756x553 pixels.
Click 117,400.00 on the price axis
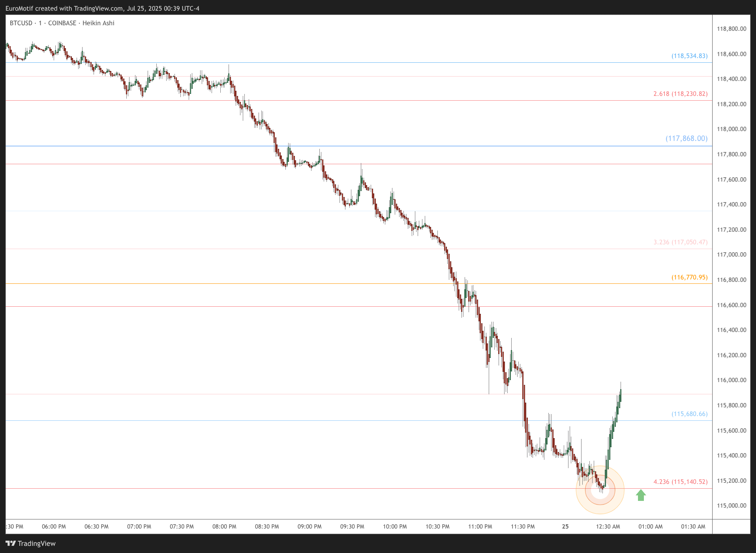click(x=732, y=204)
